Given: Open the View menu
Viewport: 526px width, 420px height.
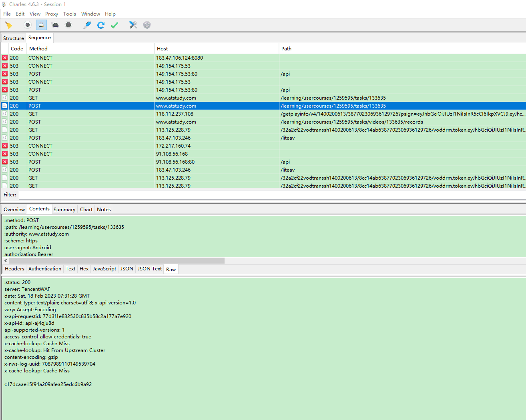Looking at the screenshot, I should (x=35, y=14).
